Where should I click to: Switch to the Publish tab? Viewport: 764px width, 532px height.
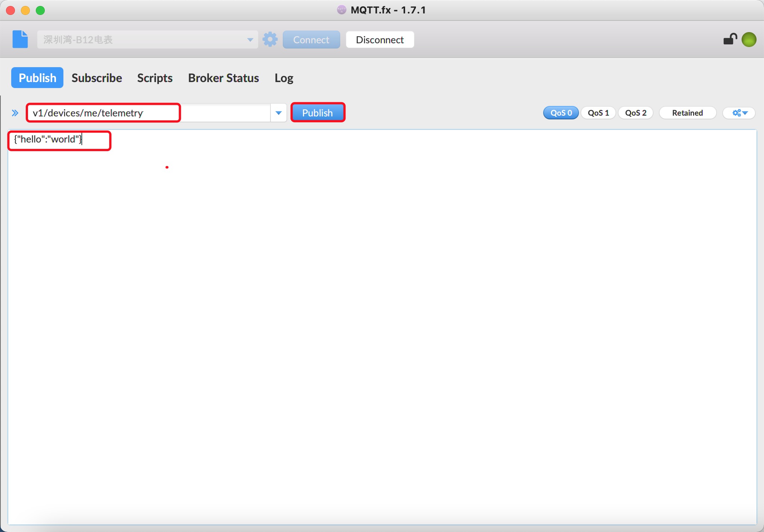(37, 78)
